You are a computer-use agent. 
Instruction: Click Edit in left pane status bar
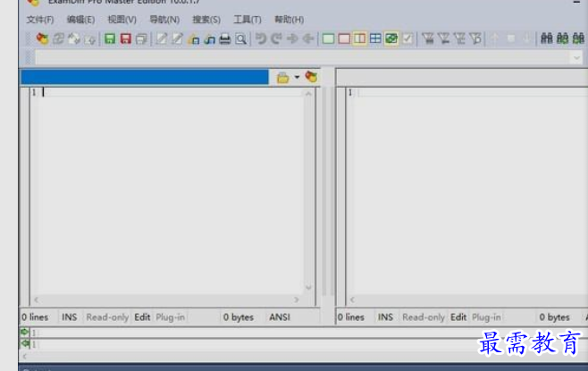[142, 317]
